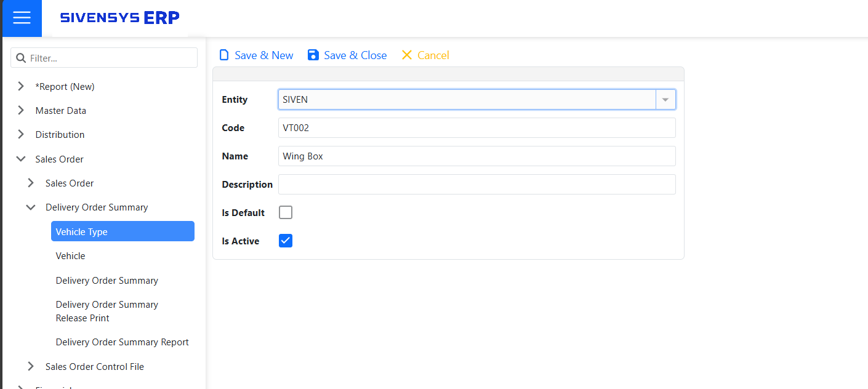Expand the *Report (New) tree node
This screenshot has height=389, width=868.
21,87
